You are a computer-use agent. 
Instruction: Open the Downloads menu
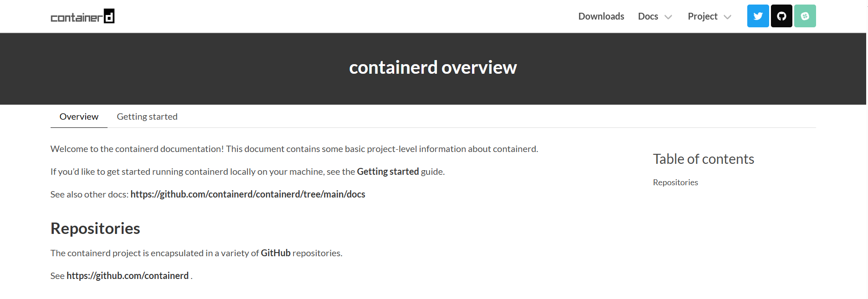click(x=601, y=16)
